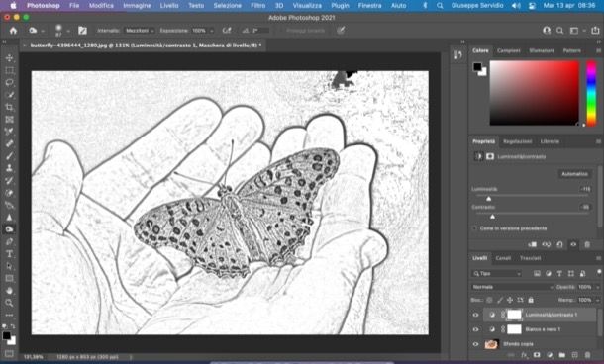Hide the Bianco e nero 1 layer

pos(475,329)
